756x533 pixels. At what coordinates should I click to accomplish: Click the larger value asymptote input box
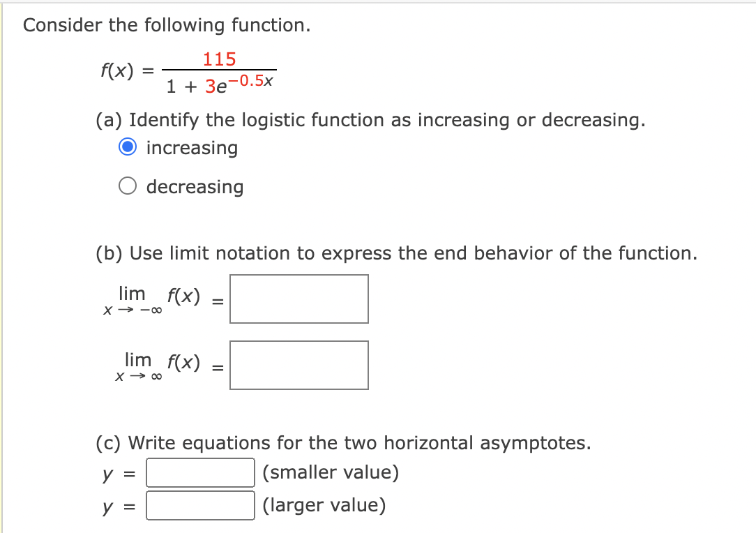(200, 505)
